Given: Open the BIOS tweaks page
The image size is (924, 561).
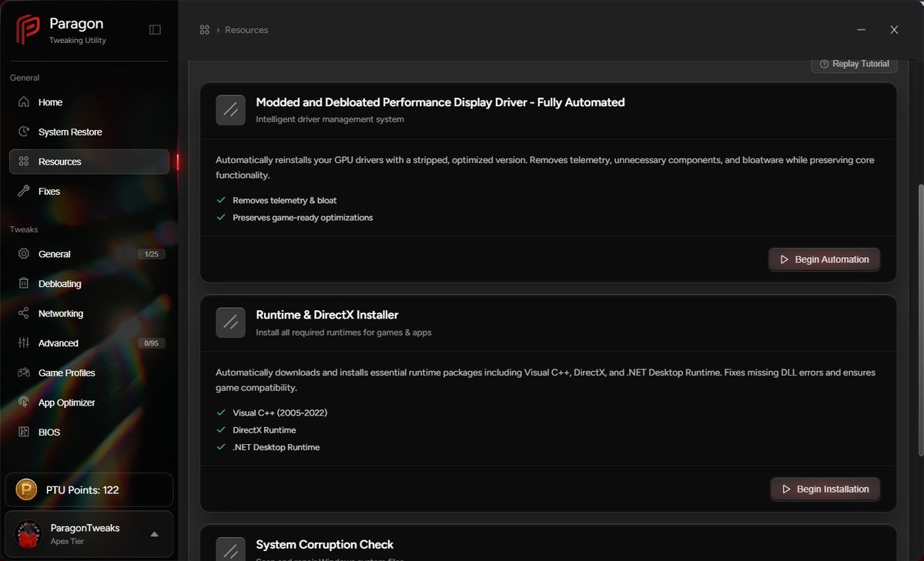Looking at the screenshot, I should 89,432.
